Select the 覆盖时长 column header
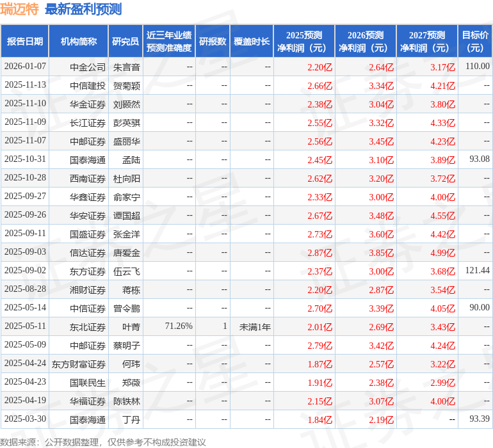 point(252,41)
